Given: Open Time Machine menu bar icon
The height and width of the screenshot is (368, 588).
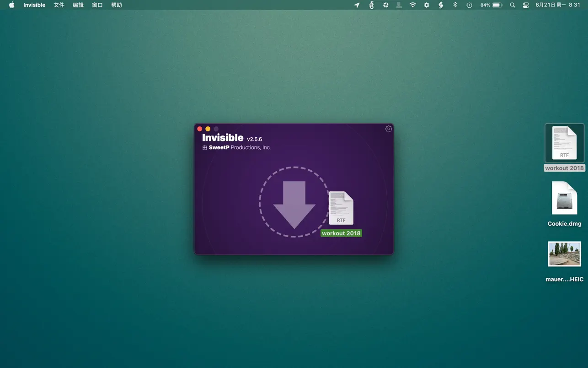Looking at the screenshot, I should (469, 5).
